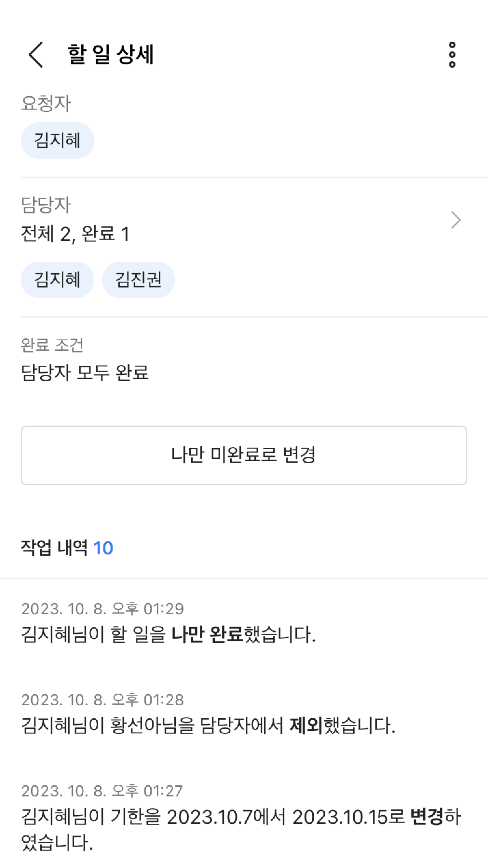Select the 김진권 assignee chip
Image resolution: width=488 pixels, height=868 pixels.
(138, 280)
